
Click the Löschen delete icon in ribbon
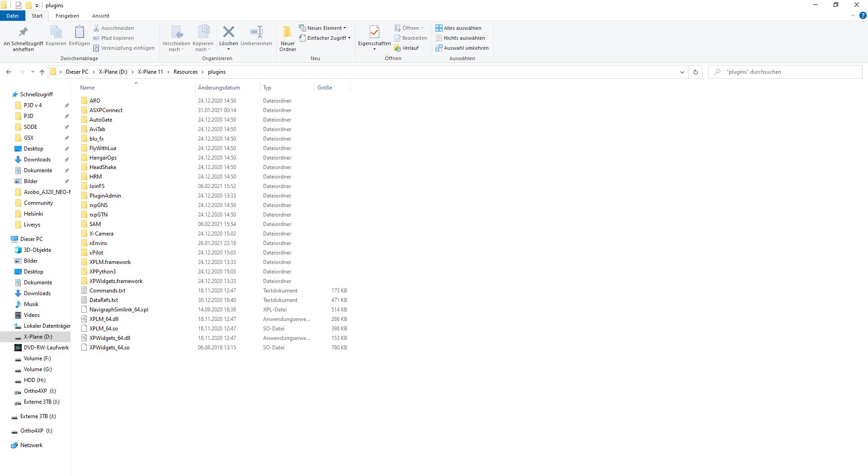click(x=228, y=33)
